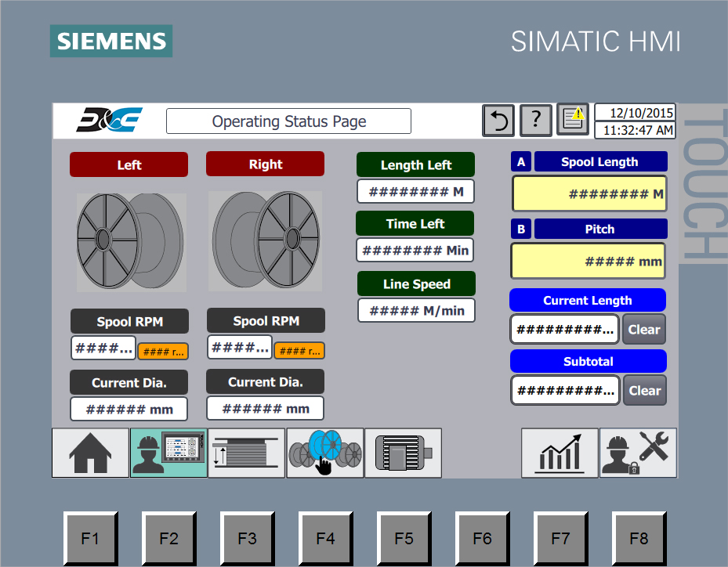The image size is (728, 567).
Task: Click the F2 function key
Action: 168,539
